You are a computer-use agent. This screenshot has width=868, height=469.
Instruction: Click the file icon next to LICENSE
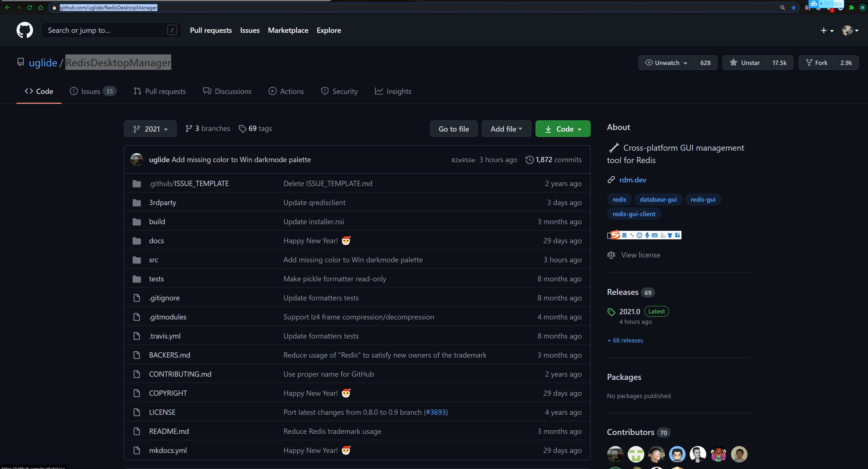coord(137,412)
